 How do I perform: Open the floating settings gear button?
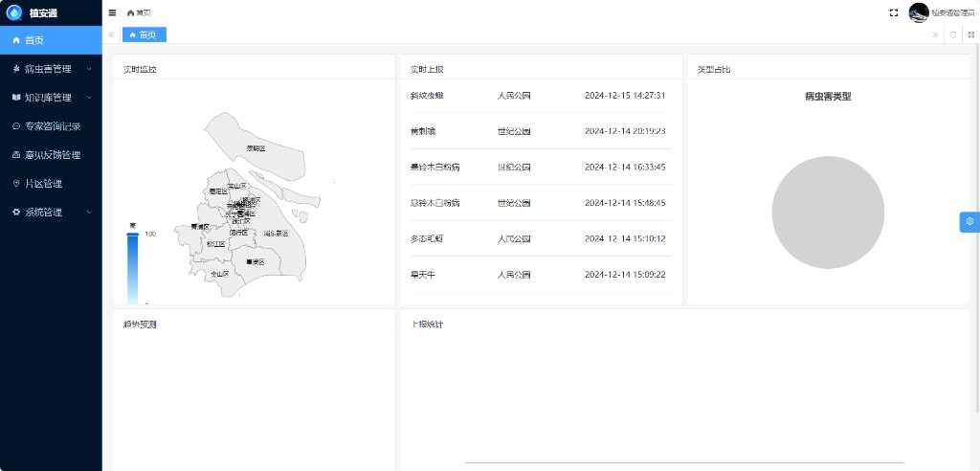point(969,221)
